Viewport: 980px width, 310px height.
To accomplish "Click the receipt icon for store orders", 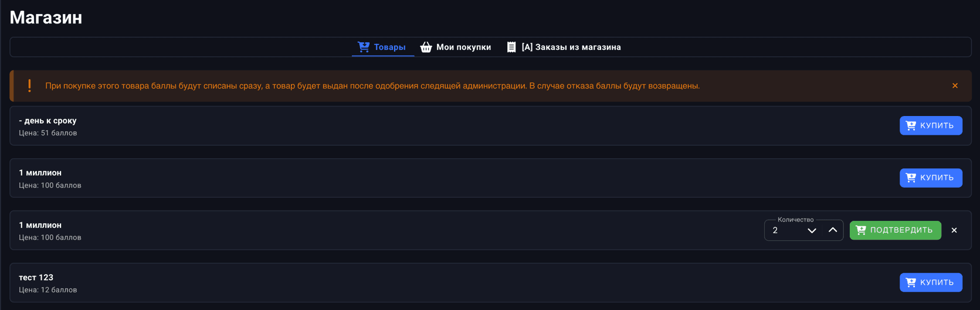I will (x=511, y=47).
